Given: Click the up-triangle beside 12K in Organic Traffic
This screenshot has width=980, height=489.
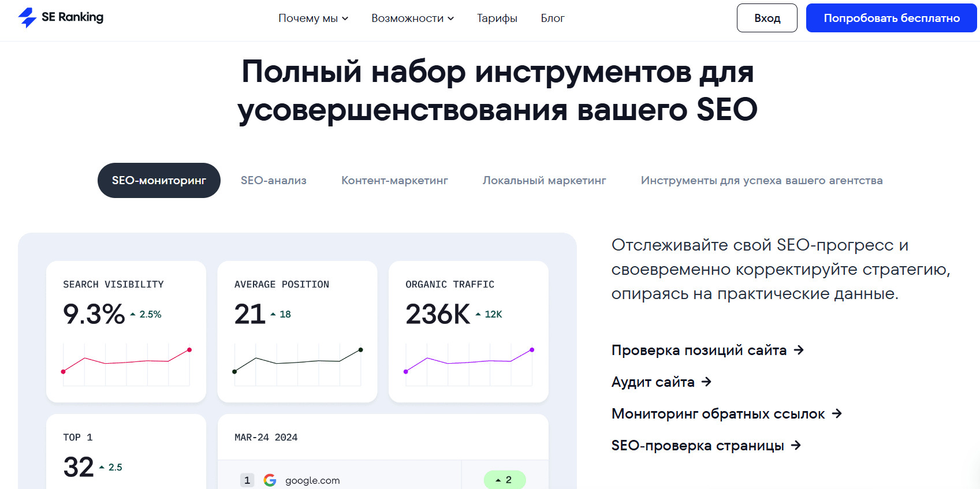Looking at the screenshot, I should click(x=478, y=315).
